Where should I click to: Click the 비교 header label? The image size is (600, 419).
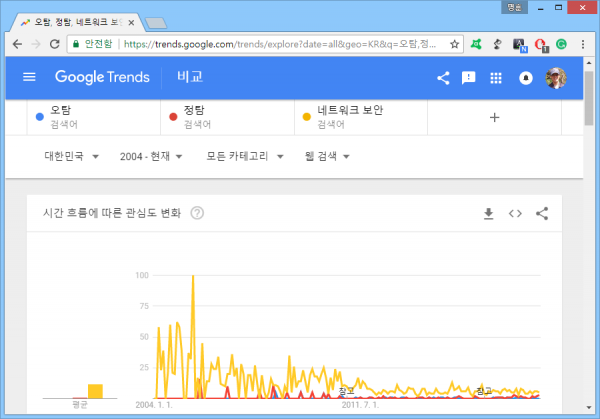coord(190,77)
